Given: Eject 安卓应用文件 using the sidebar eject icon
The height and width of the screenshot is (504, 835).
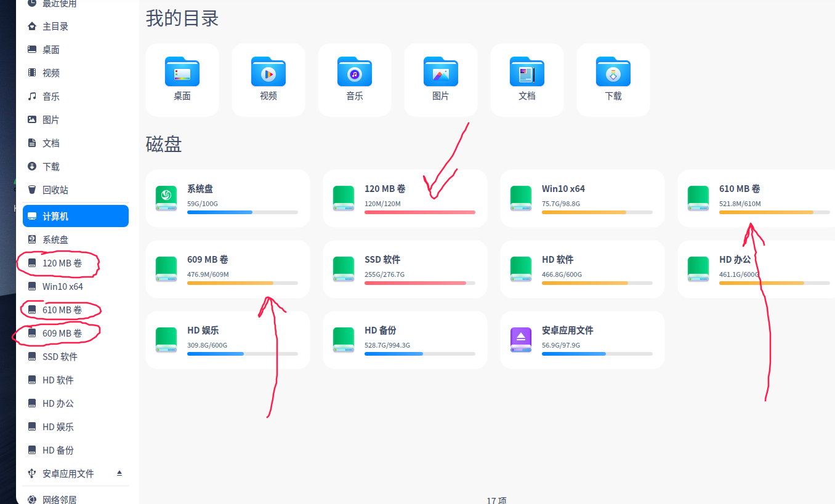Looking at the screenshot, I should pyautogui.click(x=119, y=473).
